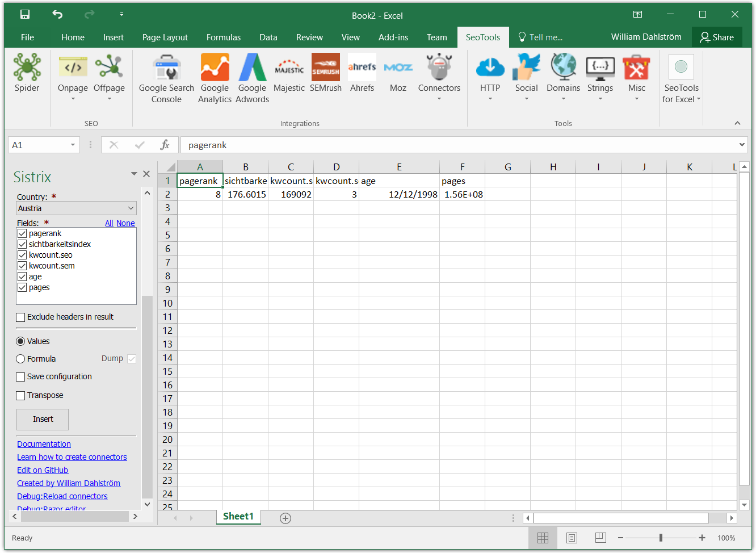Uncheck the sichtbarkeitsindex field

click(22, 244)
